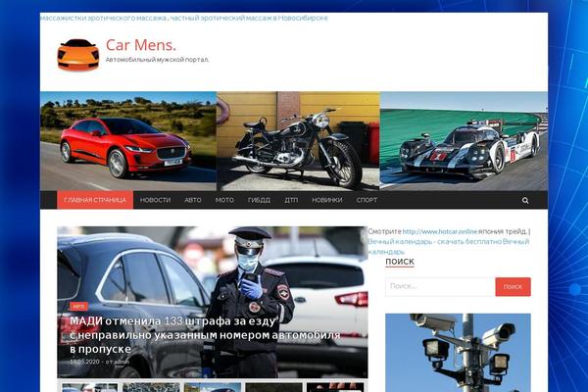Click the Поиск search input field
This screenshot has height=392, width=588.
click(x=440, y=286)
